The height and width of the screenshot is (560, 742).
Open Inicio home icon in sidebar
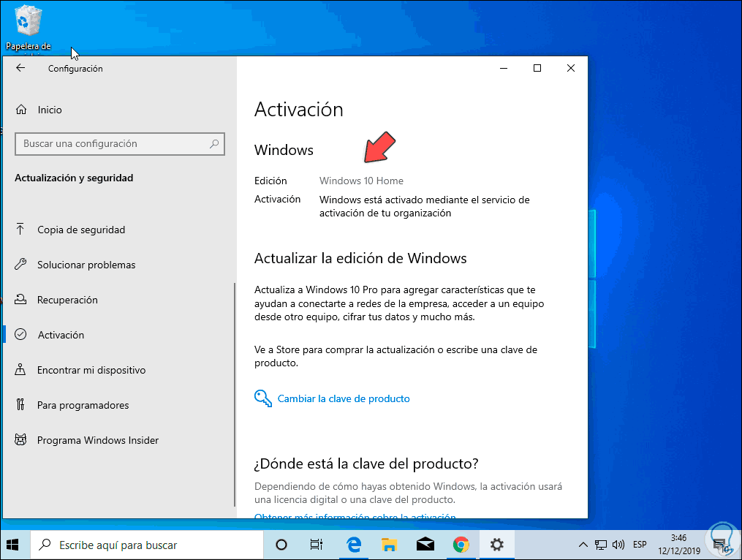click(21, 110)
